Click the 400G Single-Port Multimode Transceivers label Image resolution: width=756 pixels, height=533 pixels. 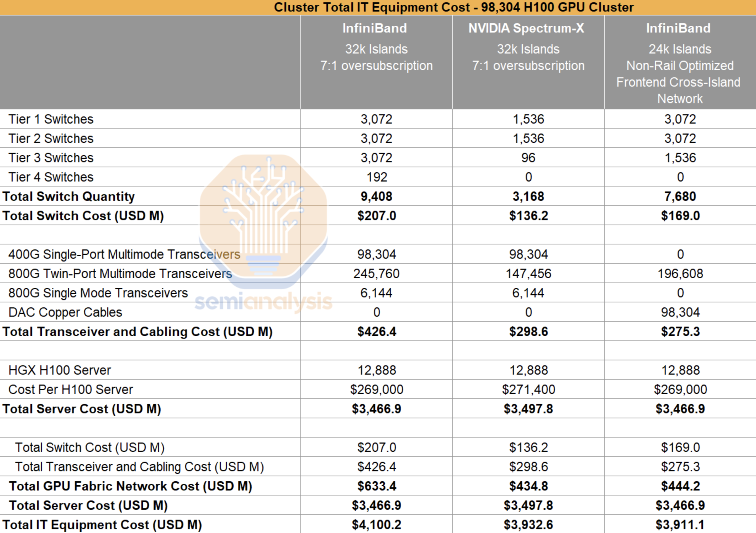point(125,254)
